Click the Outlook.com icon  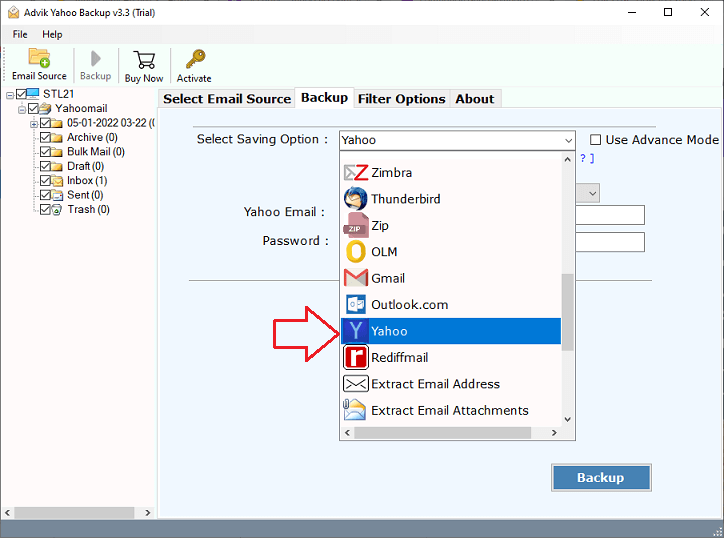click(356, 305)
